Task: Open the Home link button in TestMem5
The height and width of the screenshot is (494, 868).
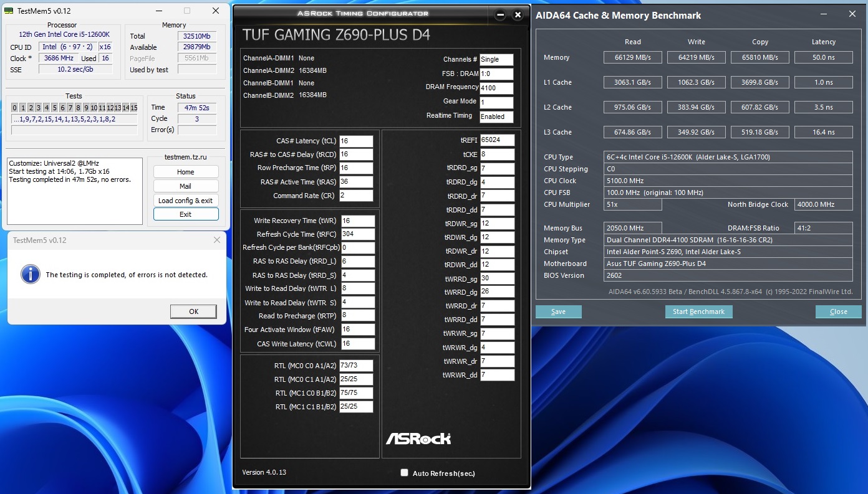Action: click(186, 172)
